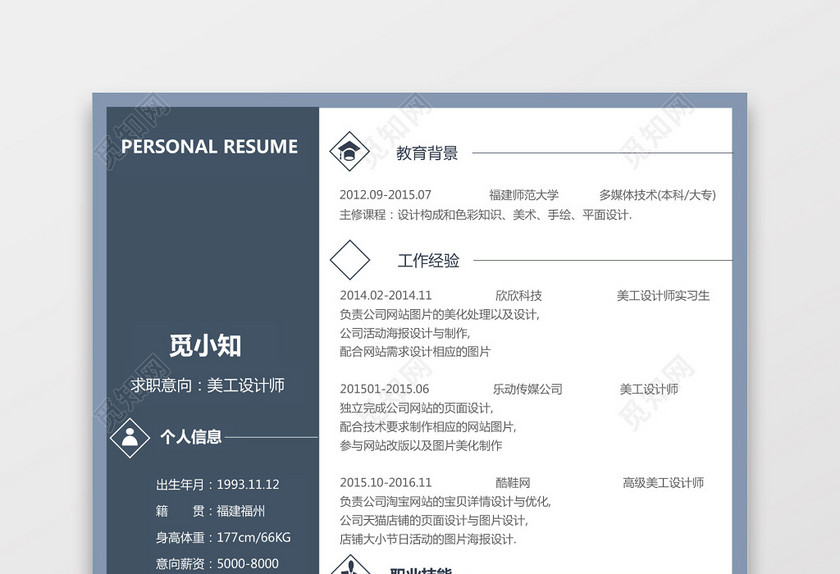
Task: Click the 身高体重：177cm/66KG line
Action: [x=223, y=537]
